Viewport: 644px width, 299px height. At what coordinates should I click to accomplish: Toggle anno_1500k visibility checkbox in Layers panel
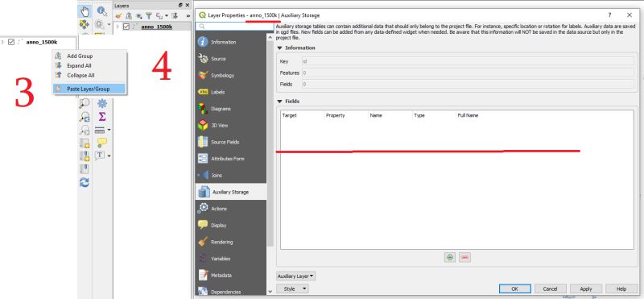coord(126,27)
